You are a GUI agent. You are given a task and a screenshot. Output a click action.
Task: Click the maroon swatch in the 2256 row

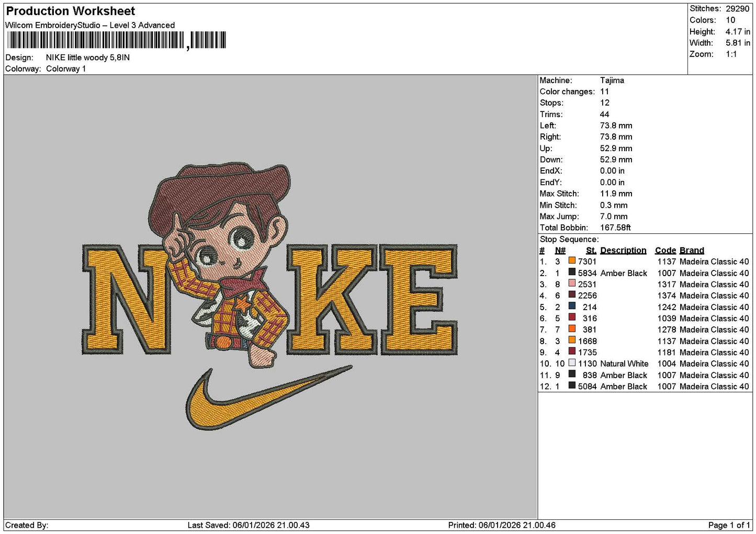[x=572, y=295]
